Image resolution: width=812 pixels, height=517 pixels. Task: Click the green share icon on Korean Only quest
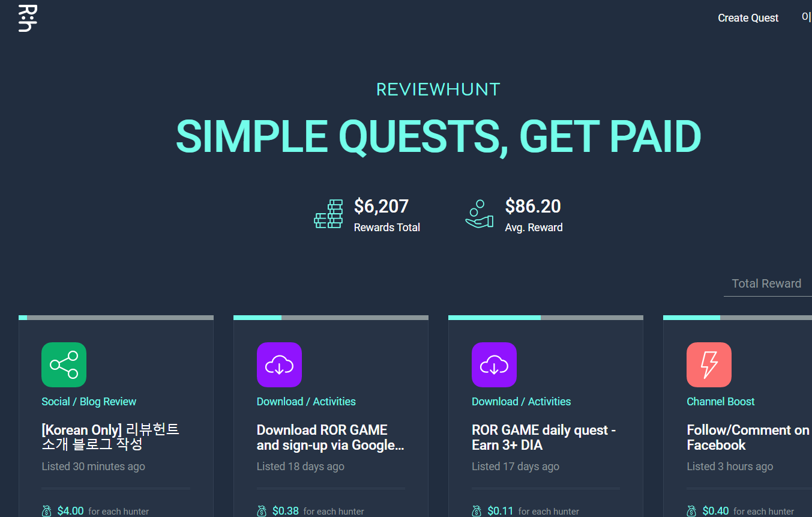[x=64, y=364]
